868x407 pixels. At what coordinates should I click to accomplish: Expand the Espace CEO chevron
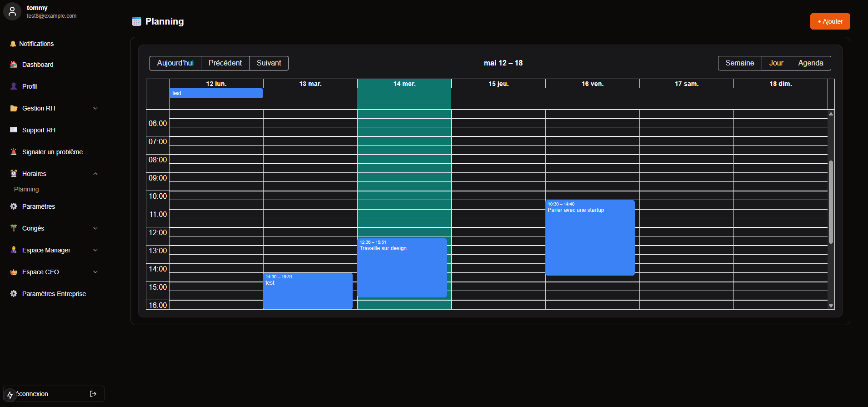95,272
